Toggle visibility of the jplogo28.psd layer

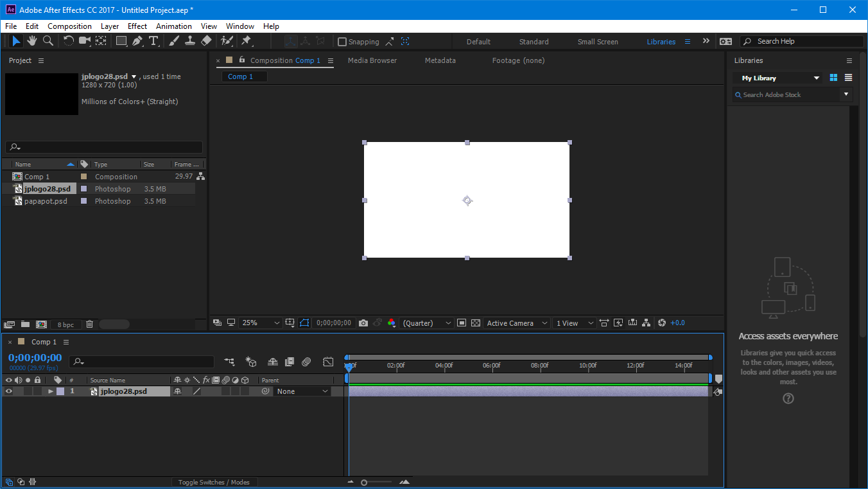tap(8, 391)
